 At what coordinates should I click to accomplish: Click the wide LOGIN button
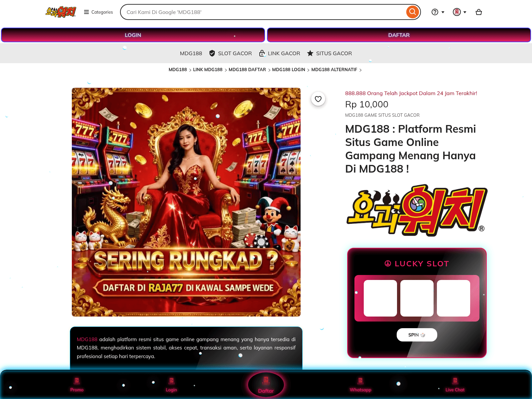(133, 35)
